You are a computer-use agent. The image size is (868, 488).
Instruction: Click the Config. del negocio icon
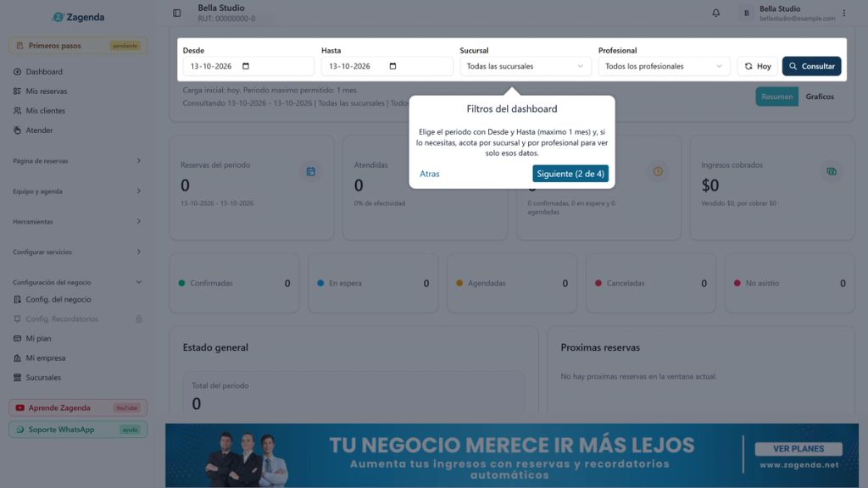click(17, 299)
